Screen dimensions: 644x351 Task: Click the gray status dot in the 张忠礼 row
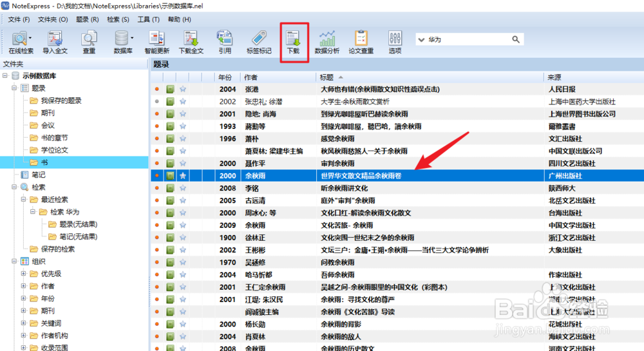(x=157, y=101)
